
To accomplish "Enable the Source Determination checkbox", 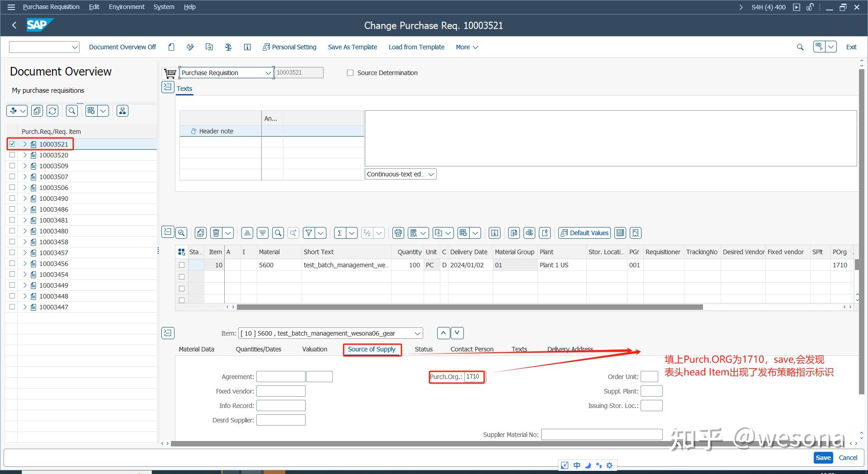I will (350, 72).
